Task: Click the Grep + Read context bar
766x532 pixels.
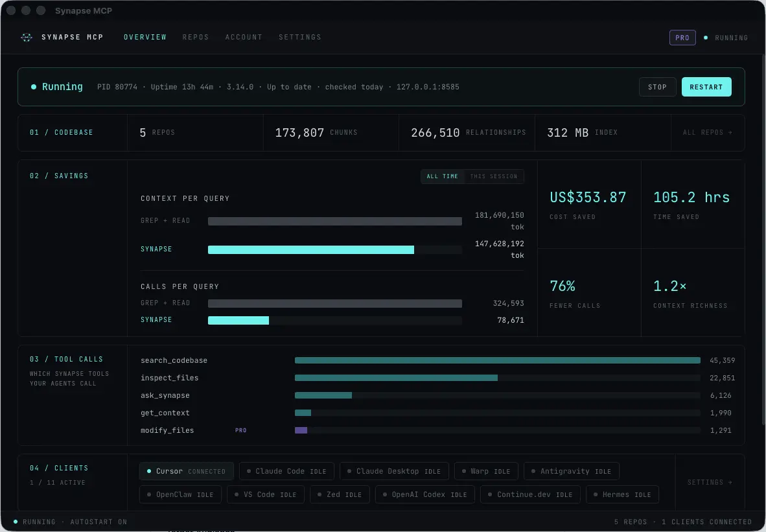Action: 334,222
